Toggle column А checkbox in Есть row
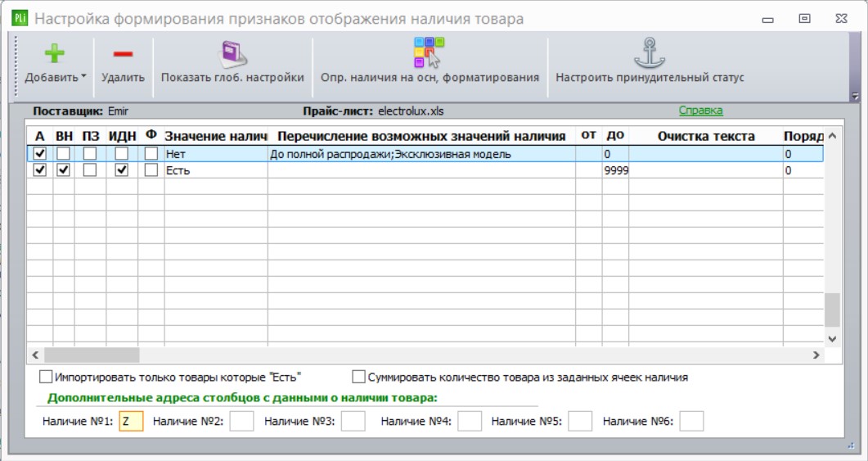The height and width of the screenshot is (461, 868). 40,170
